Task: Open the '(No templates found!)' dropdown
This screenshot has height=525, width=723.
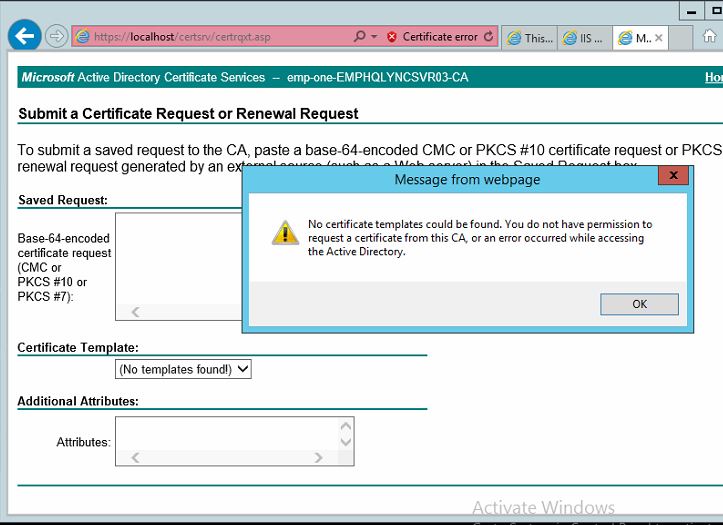Action: 183,369
